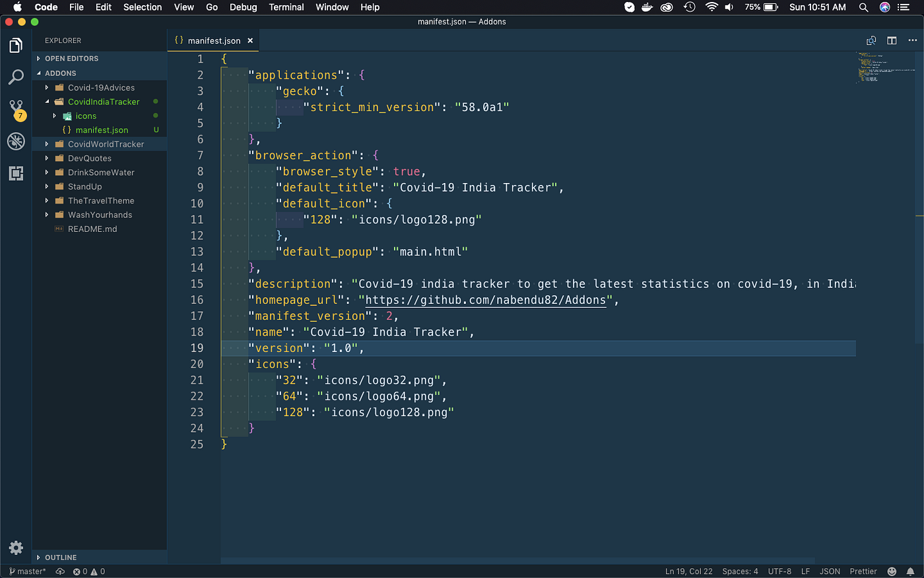
Task: Click line number 19 in the gutter
Action: pyautogui.click(x=197, y=348)
